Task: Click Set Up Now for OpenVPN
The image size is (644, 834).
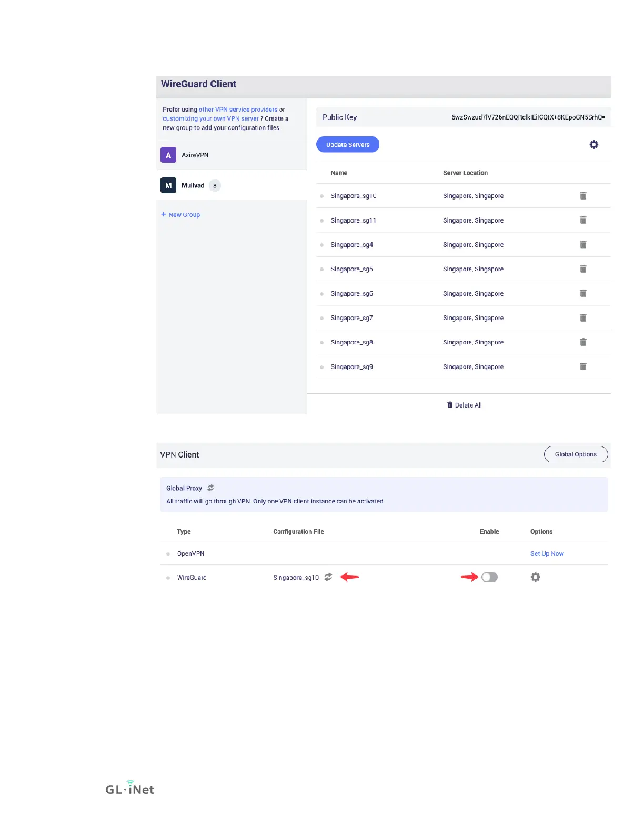Action: coord(547,554)
